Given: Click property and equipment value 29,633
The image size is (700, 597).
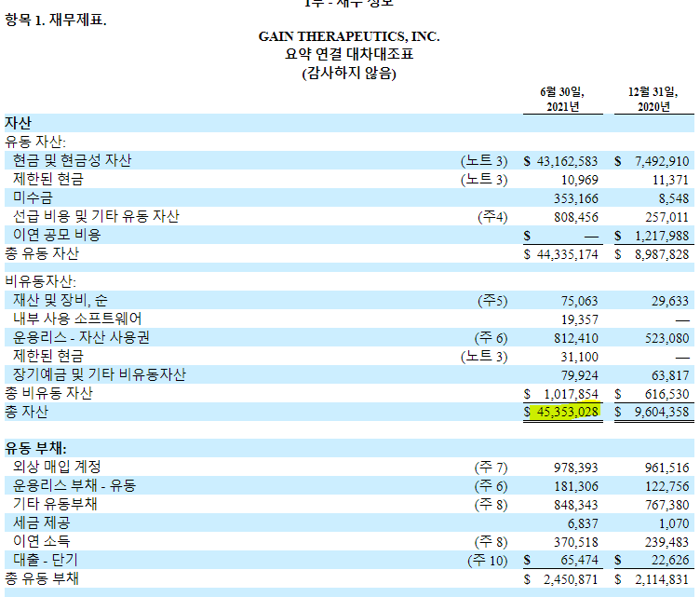Looking at the screenshot, I should pos(670,301).
